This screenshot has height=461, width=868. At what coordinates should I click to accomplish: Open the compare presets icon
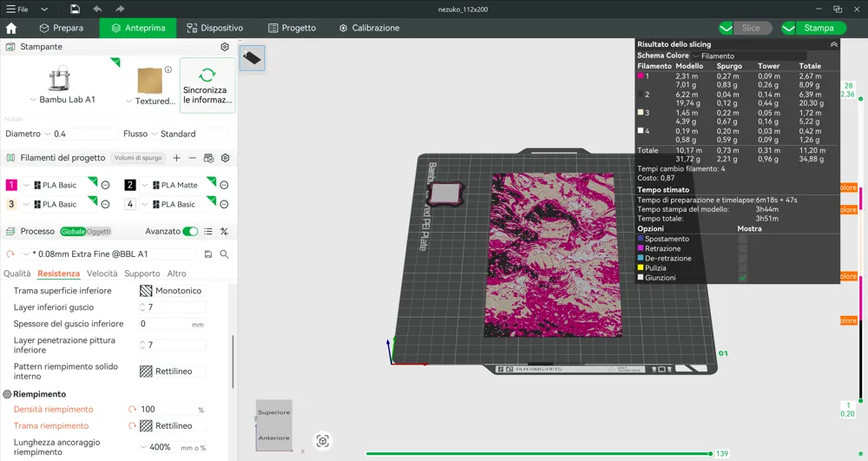pos(224,231)
